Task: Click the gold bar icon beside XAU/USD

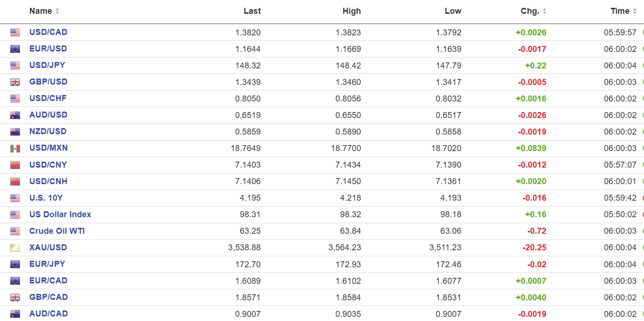Action: [15, 248]
